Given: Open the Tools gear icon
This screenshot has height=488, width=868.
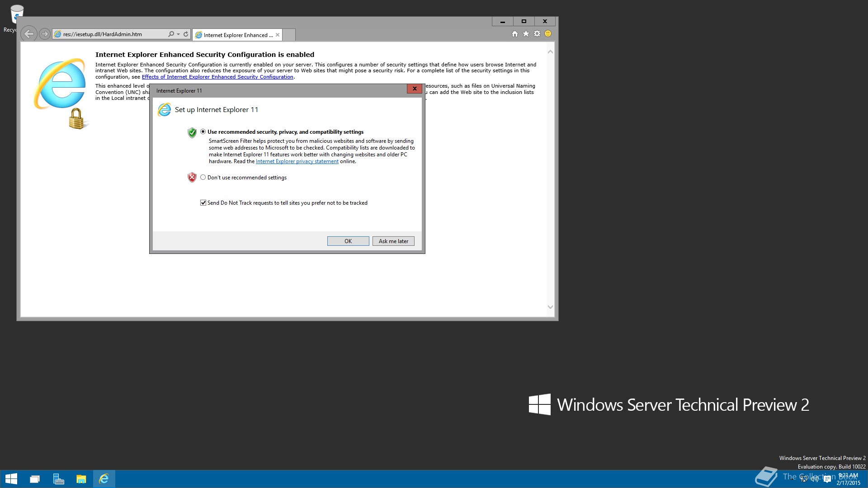Looking at the screenshot, I should [x=537, y=34].
